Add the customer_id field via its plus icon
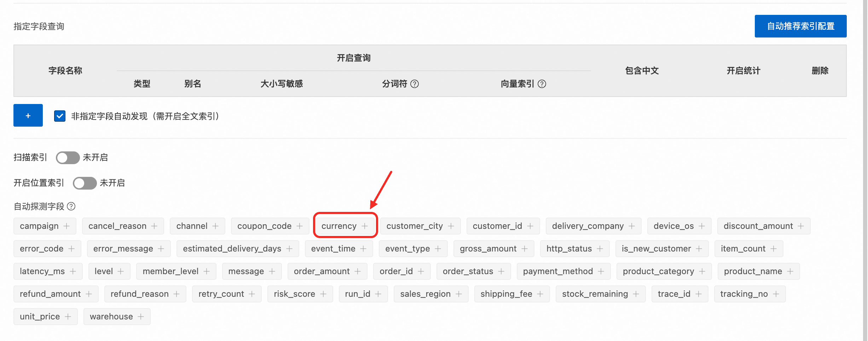The height and width of the screenshot is (341, 868). click(x=530, y=226)
